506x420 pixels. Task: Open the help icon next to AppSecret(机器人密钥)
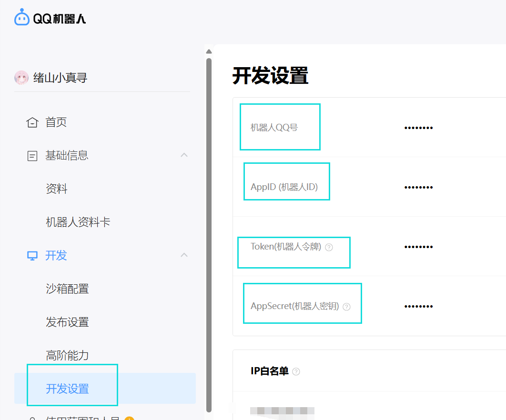[x=346, y=307]
